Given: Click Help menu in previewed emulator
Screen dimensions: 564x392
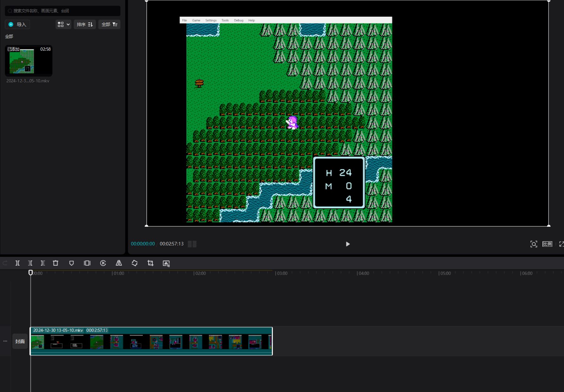Looking at the screenshot, I should click(252, 20).
